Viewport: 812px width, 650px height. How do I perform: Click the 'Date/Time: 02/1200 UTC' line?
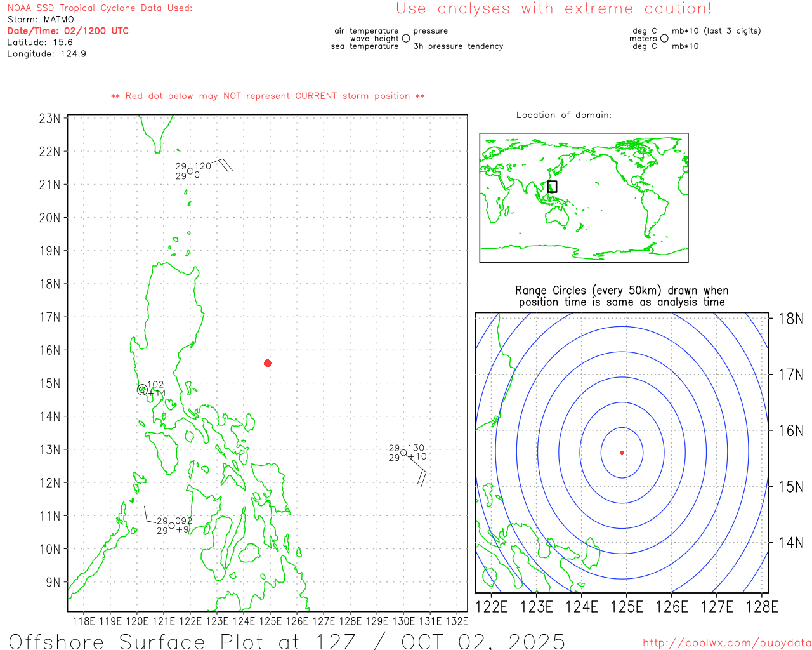point(68,31)
